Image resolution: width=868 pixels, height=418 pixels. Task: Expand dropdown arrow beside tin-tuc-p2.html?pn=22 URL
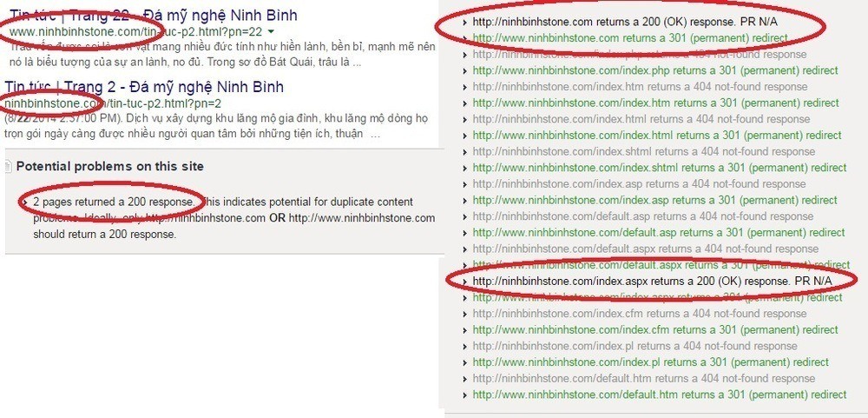pos(270,31)
